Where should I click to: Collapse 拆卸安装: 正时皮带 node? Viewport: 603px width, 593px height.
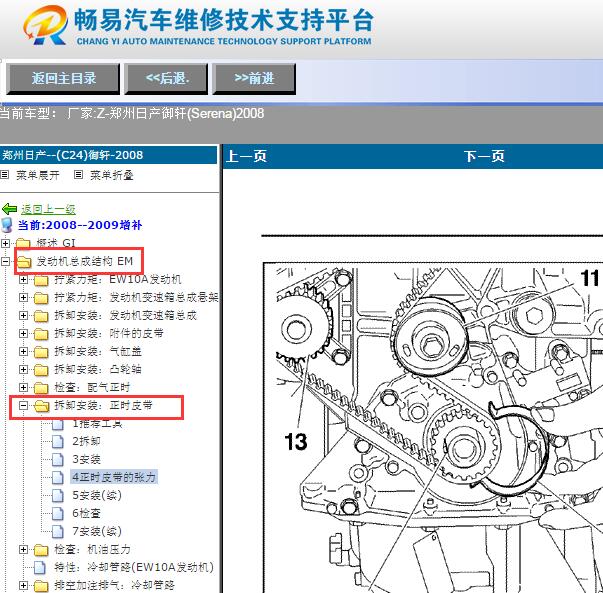[23, 405]
